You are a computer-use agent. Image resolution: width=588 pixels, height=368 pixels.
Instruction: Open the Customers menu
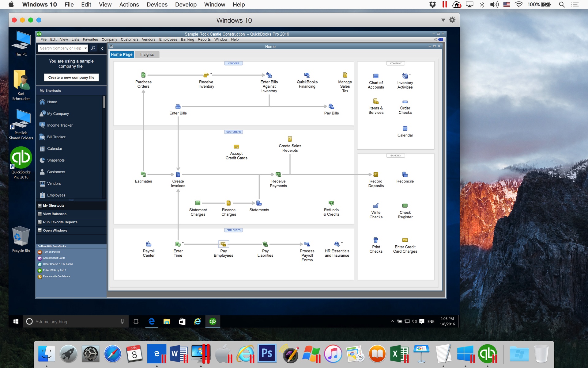(129, 40)
